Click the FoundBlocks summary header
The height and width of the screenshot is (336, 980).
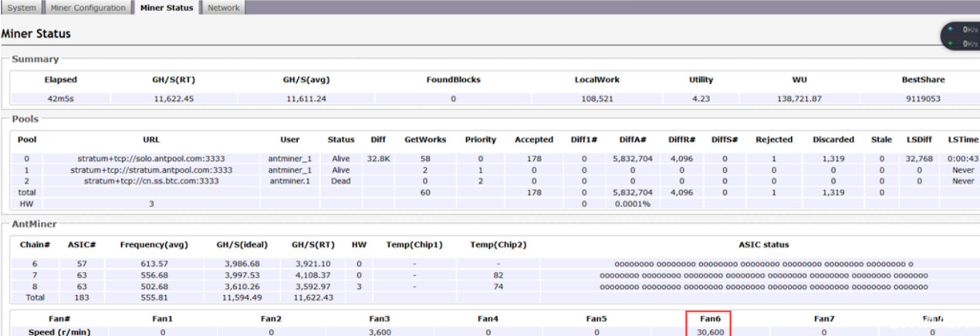tap(453, 79)
